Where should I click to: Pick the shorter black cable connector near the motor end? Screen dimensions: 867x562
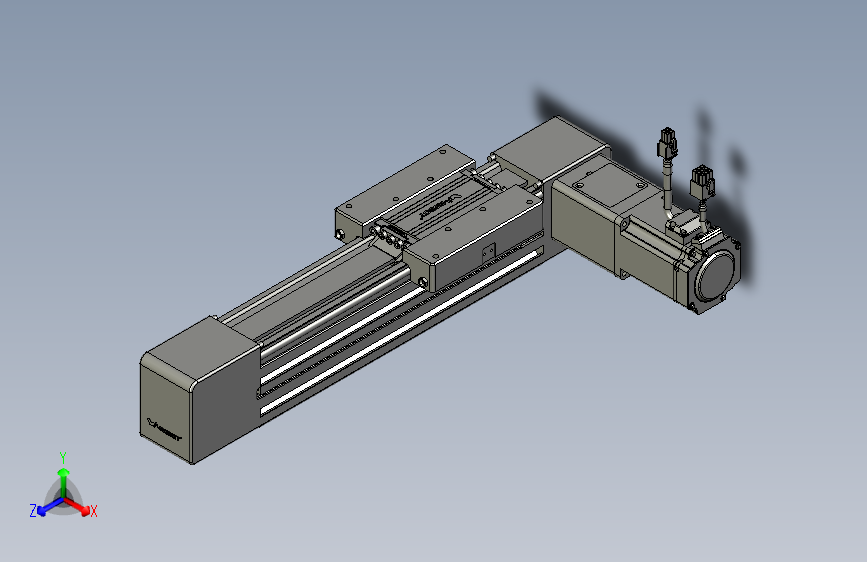[702, 181]
